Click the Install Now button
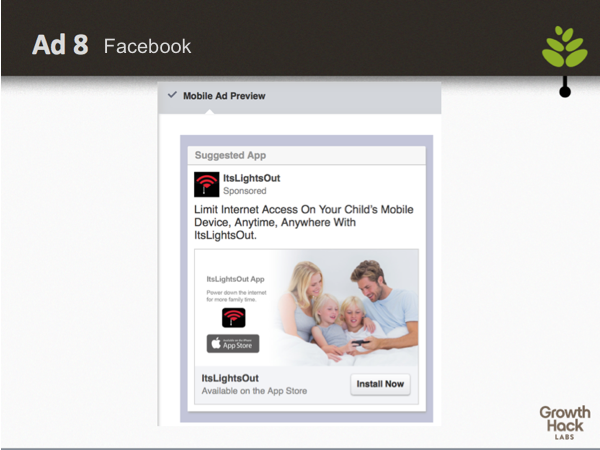This screenshot has width=600, height=450. point(380,384)
